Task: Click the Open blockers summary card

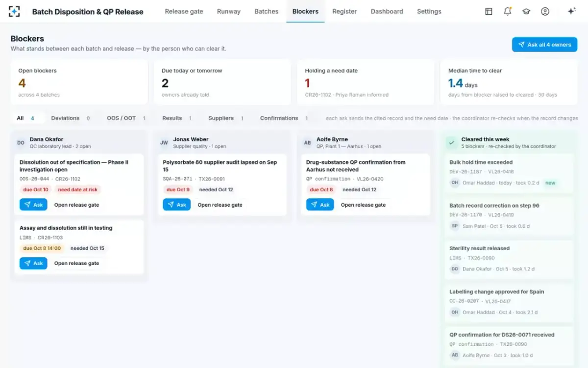Action: coord(79,82)
